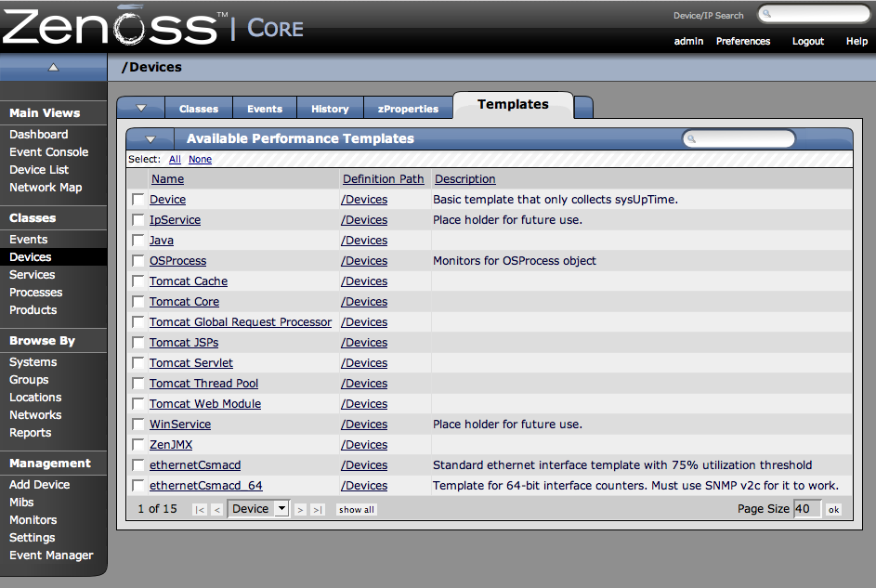Screen dimensions: 876x588
Task: Switch to the Classes tab
Action: tap(198, 109)
